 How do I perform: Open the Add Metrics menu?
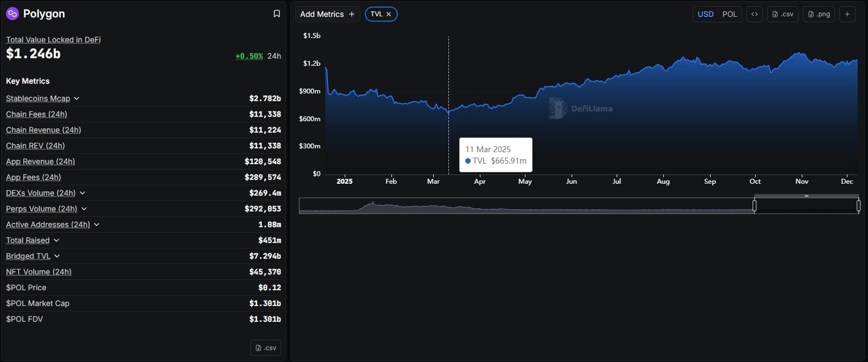327,14
